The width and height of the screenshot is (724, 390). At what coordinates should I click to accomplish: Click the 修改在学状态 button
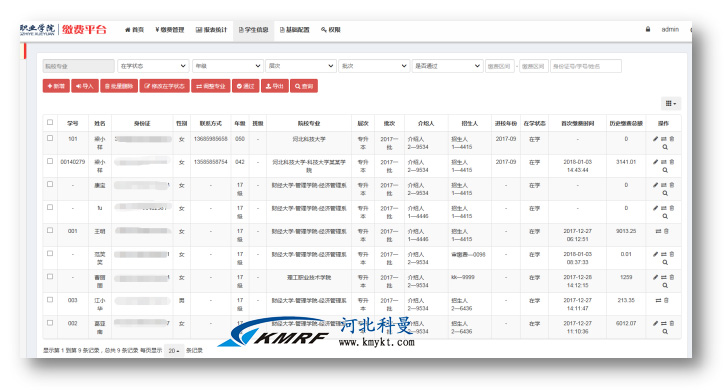(164, 86)
